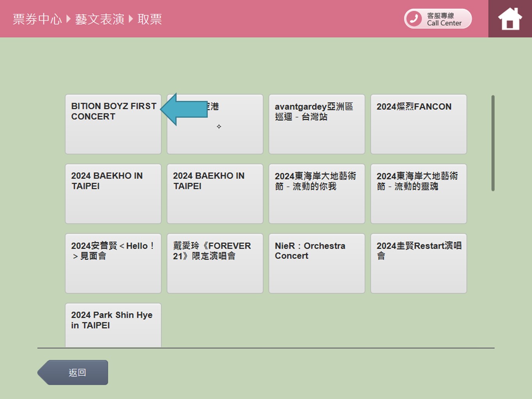532x399 pixels.
Task: Click the vertical scrollbar beside event list
Action: point(493,143)
